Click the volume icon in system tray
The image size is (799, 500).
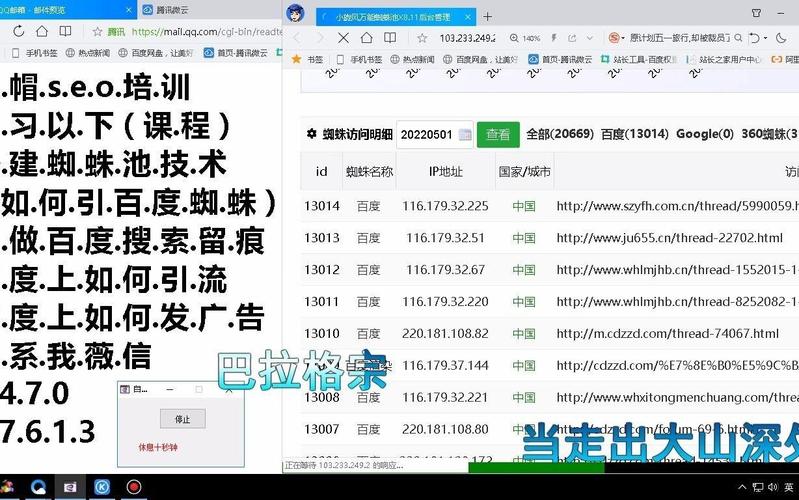773,487
